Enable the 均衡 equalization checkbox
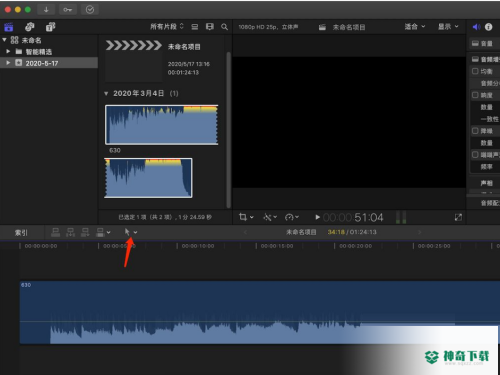This screenshot has height=375, width=500. click(475, 71)
